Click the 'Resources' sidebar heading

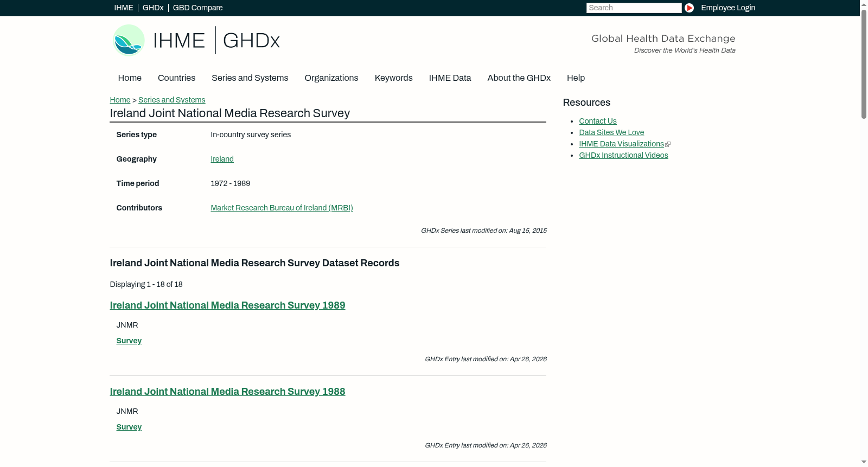pyautogui.click(x=586, y=103)
